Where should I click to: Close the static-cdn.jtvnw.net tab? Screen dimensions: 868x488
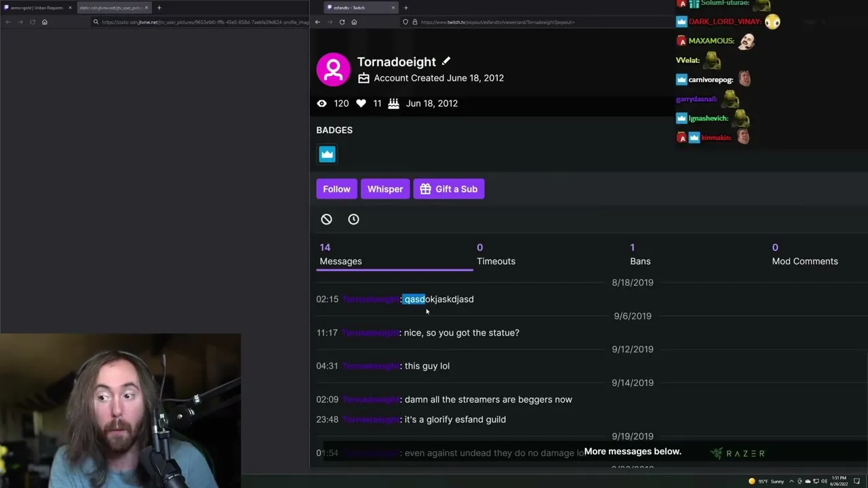(146, 7)
